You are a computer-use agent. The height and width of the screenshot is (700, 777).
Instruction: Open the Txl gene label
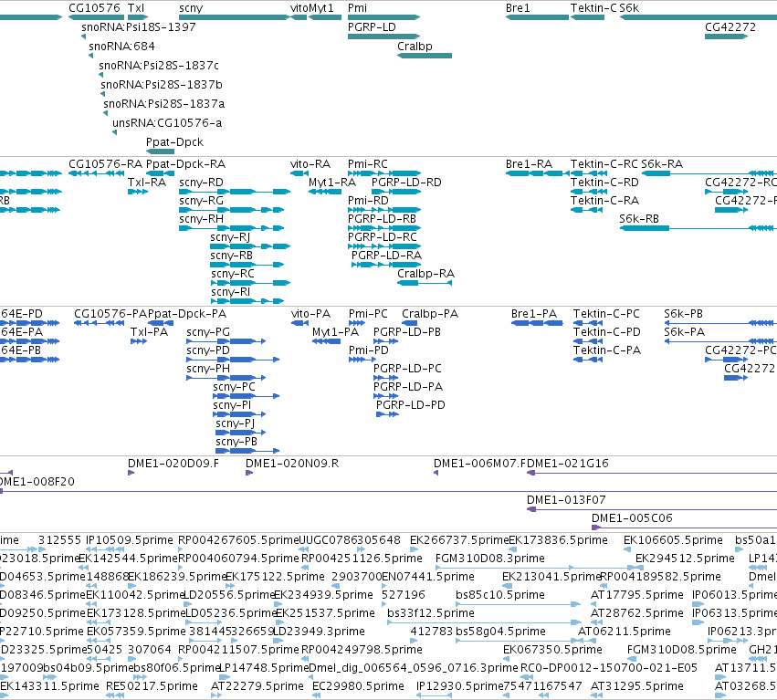136,8
